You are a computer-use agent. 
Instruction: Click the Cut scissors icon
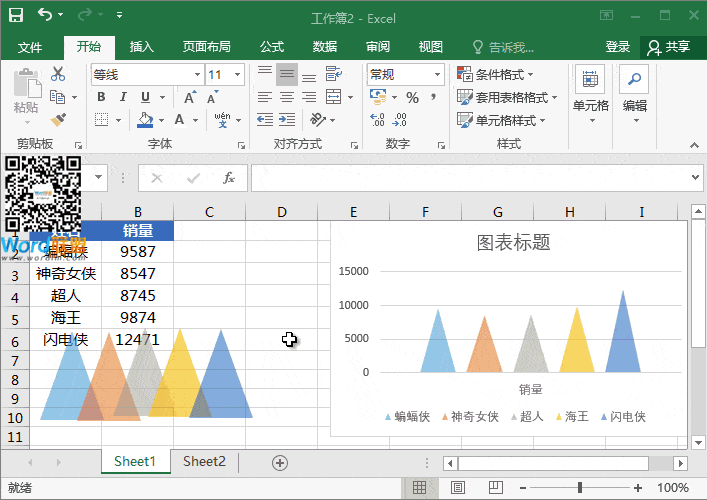pos(58,74)
